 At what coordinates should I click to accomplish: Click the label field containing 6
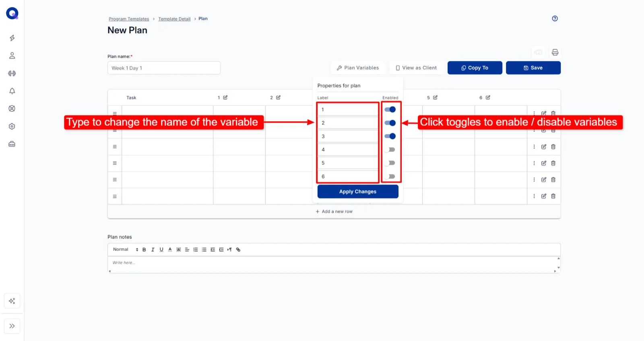point(348,177)
